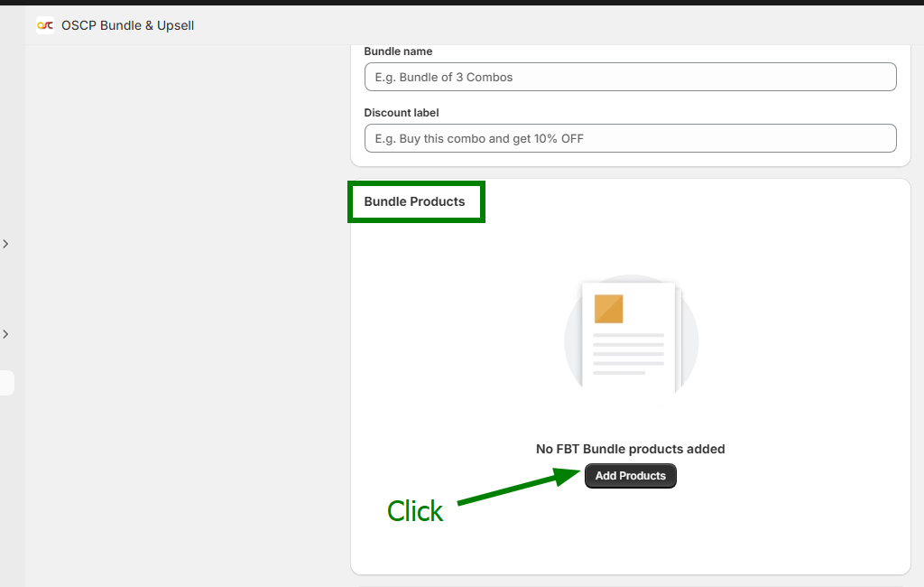Image resolution: width=924 pixels, height=587 pixels.
Task: Click the blank area below Add Products
Action: point(630,533)
